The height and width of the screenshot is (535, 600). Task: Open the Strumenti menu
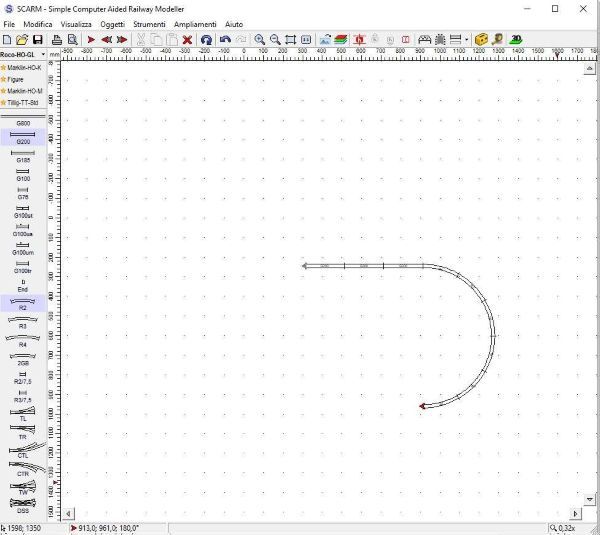tap(149, 24)
